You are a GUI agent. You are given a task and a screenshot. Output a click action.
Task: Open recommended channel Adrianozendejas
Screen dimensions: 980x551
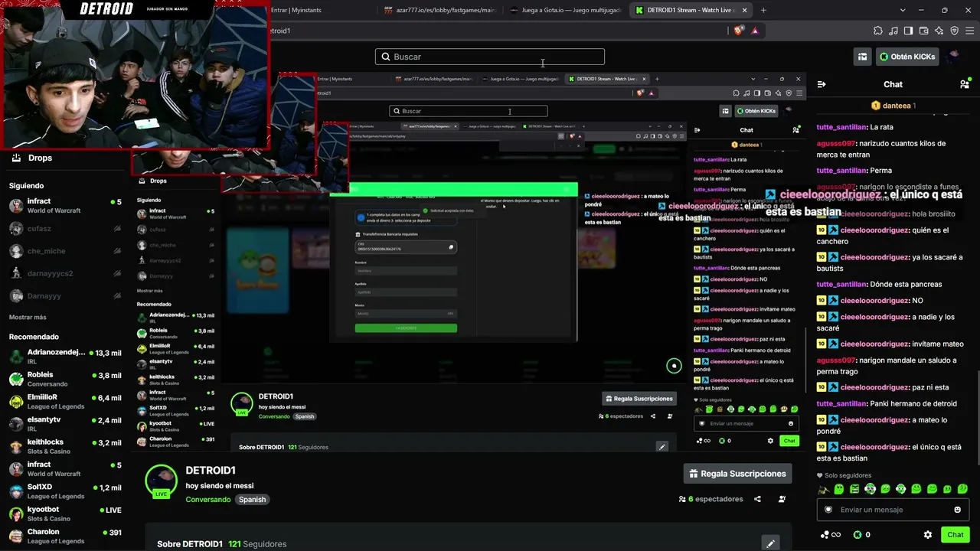(x=65, y=357)
